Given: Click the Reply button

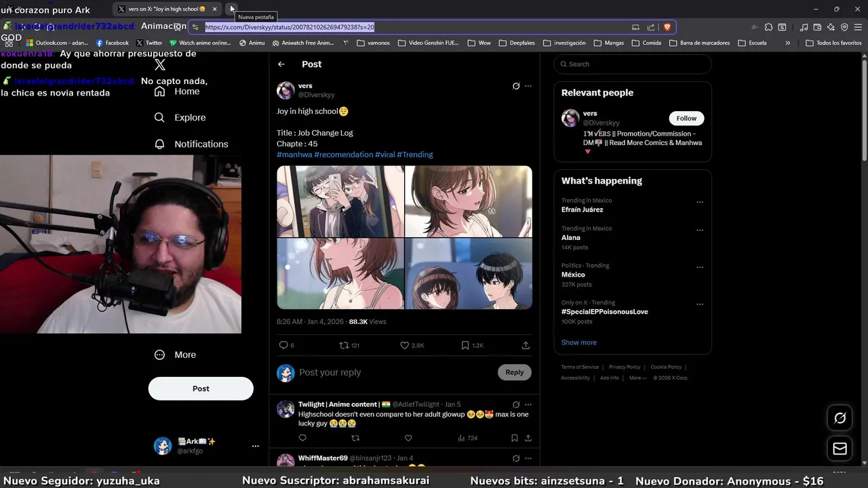Looking at the screenshot, I should click(515, 372).
